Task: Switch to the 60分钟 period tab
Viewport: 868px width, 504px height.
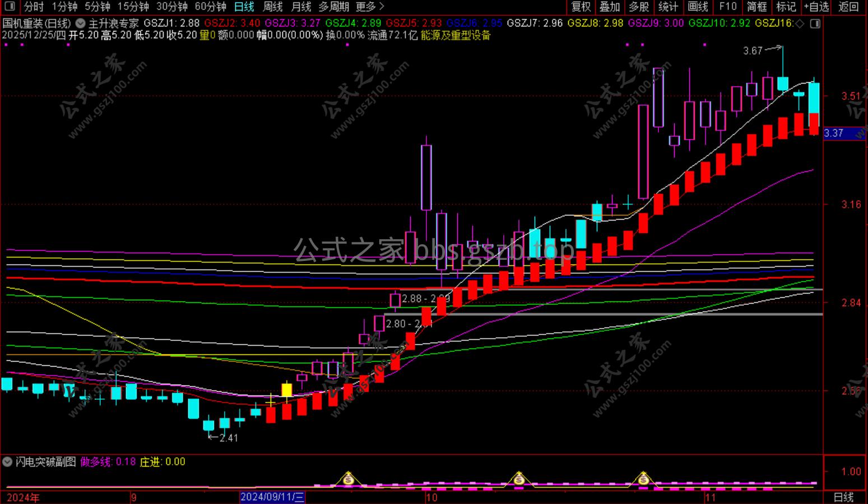Action: pyautogui.click(x=211, y=7)
